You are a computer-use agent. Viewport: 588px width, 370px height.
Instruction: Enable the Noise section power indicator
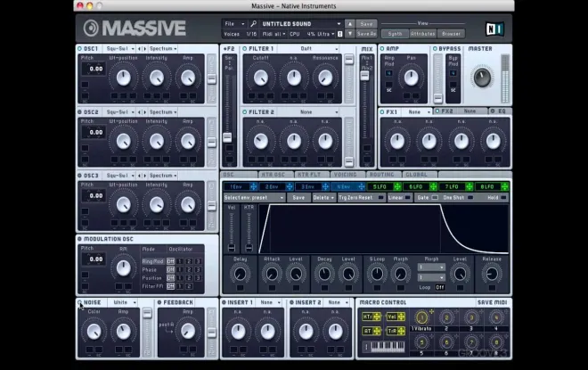79,302
